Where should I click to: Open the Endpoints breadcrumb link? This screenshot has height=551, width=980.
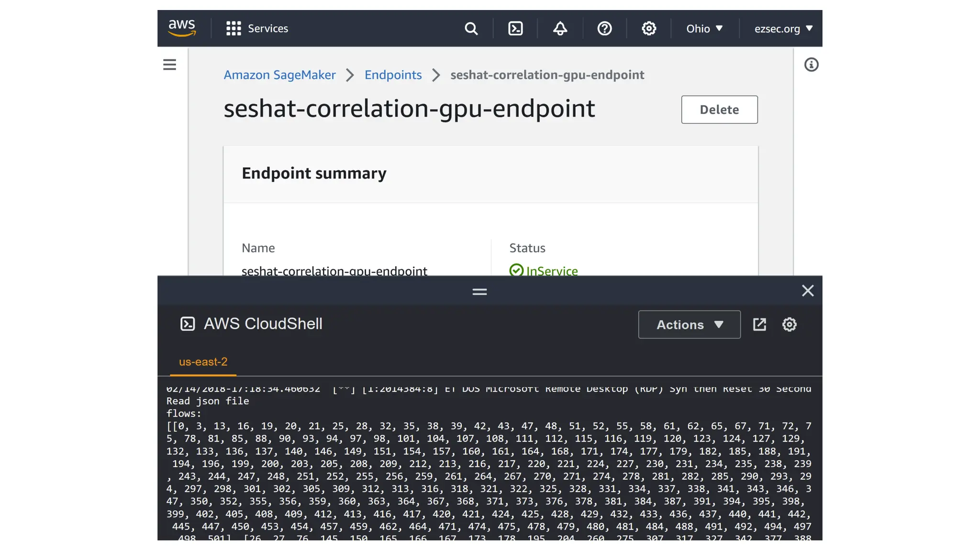(393, 75)
